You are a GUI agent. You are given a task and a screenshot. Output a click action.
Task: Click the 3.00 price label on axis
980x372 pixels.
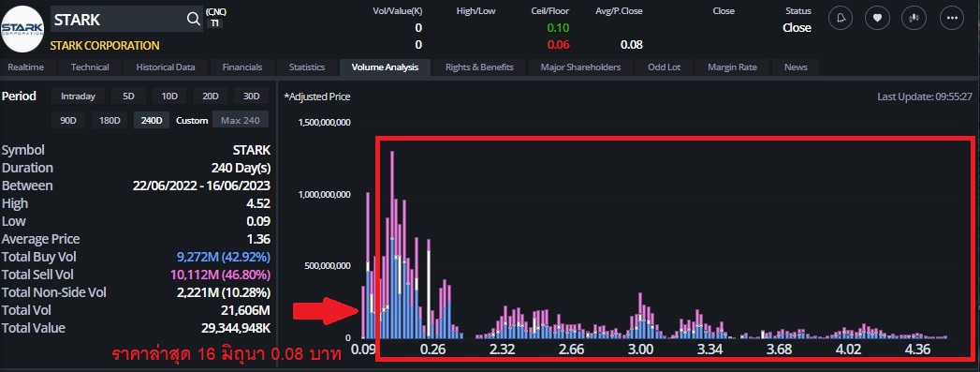tap(640, 349)
